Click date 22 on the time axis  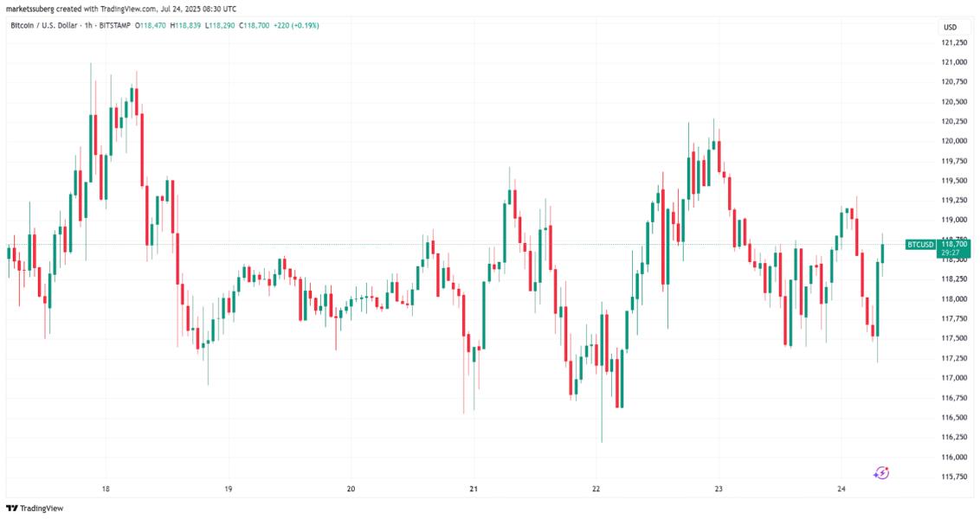tap(596, 489)
